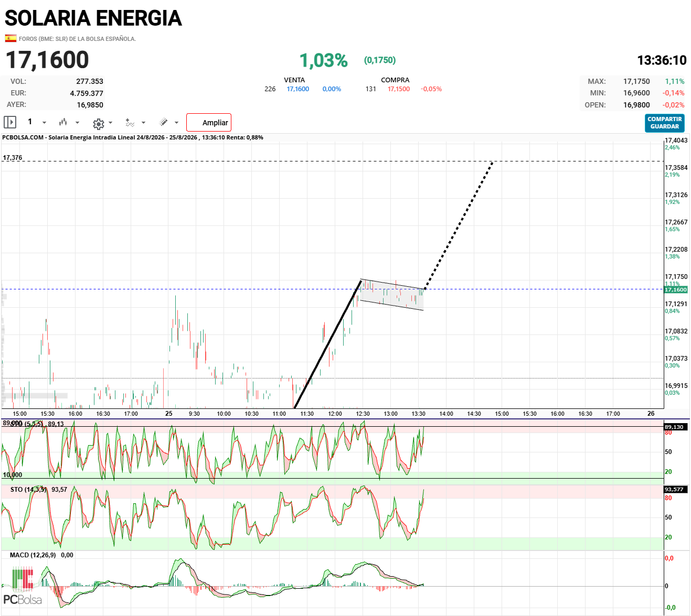Screen dimensions: 691x616
Task: Click the date label 25 on time axis
Action: (169, 413)
